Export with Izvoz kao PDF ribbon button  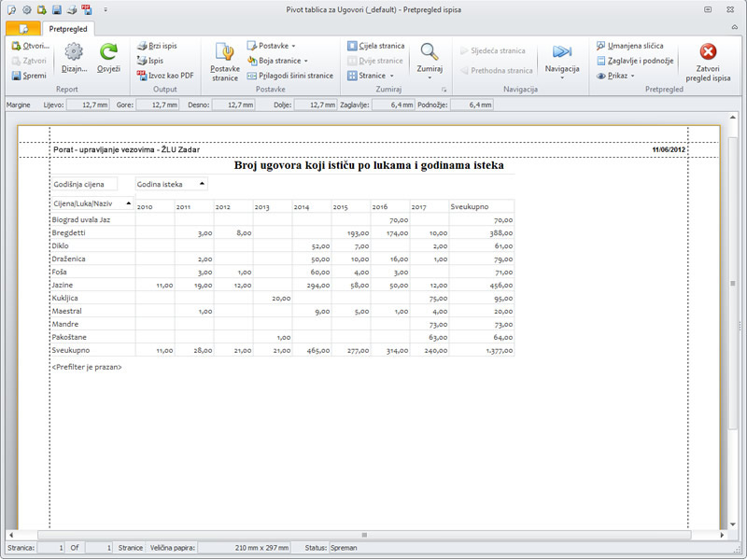click(x=165, y=76)
